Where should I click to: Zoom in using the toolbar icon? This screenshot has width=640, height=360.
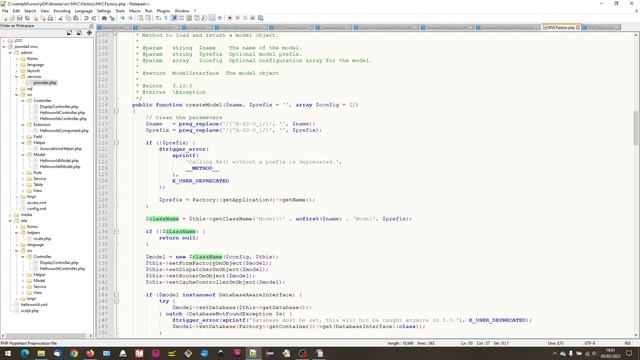122,18
